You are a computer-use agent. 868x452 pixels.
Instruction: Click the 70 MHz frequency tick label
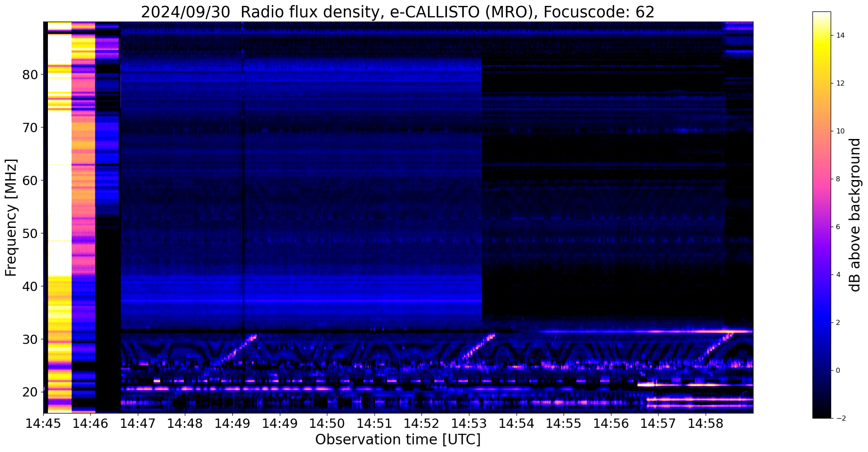click(x=30, y=128)
